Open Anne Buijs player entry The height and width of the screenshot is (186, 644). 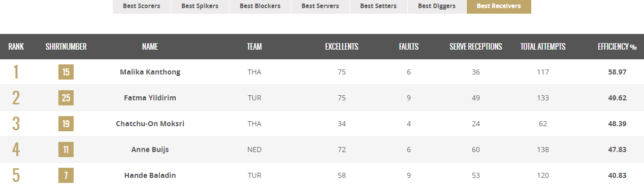tap(150, 150)
